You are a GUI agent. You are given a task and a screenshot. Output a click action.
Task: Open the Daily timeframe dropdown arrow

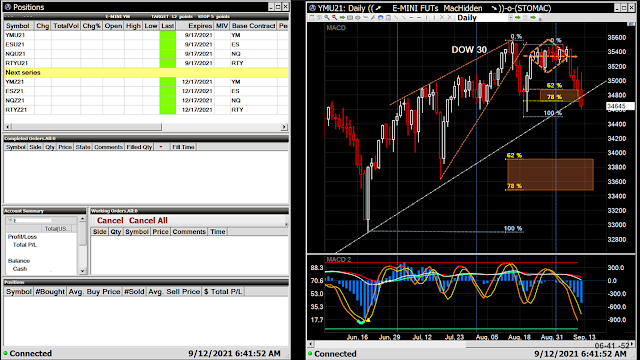coord(511,18)
